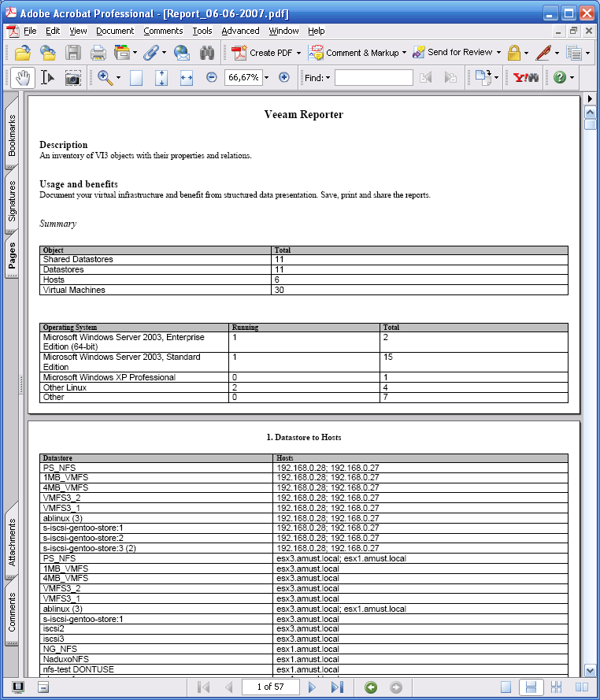Image resolution: width=600 pixels, height=700 pixels.
Task: Open the Window menu
Action: coord(283,31)
